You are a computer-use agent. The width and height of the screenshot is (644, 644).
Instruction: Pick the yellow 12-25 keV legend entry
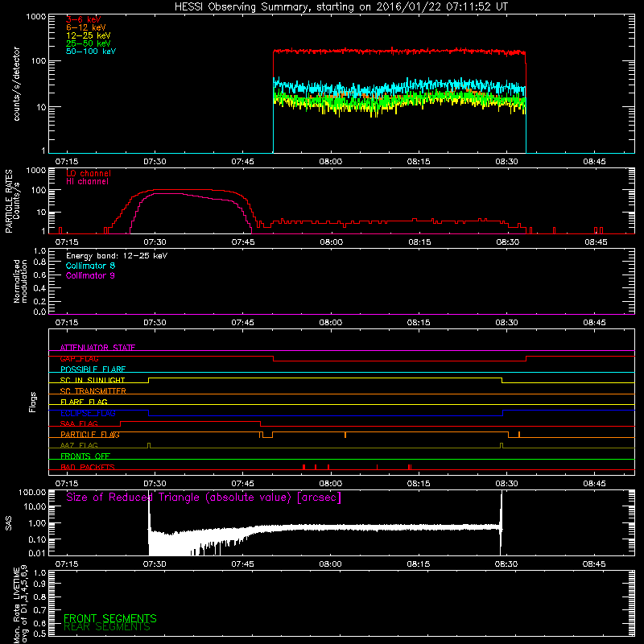pos(89,35)
